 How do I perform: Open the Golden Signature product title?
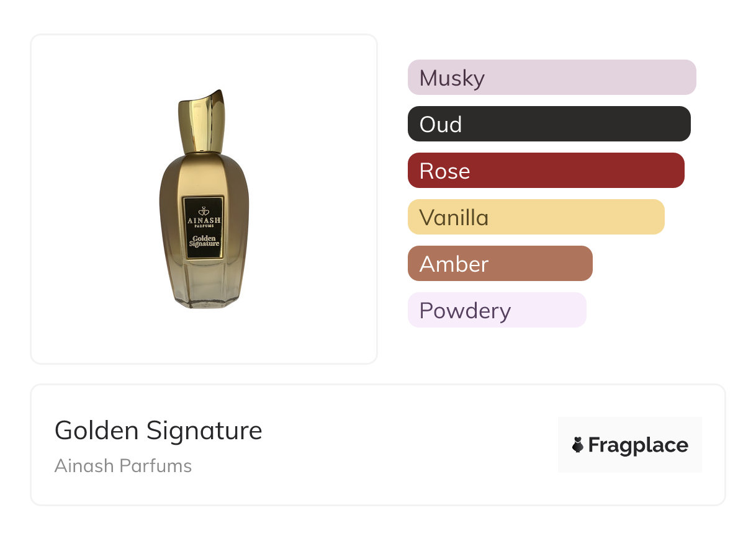tap(158, 431)
